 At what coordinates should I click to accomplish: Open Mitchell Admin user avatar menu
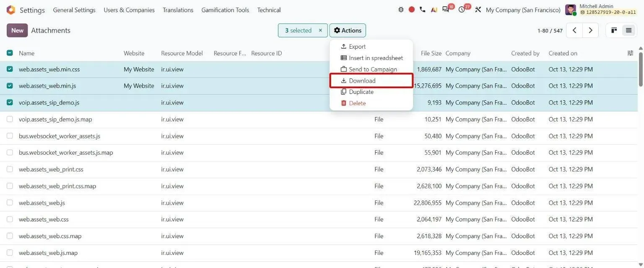[x=570, y=10]
